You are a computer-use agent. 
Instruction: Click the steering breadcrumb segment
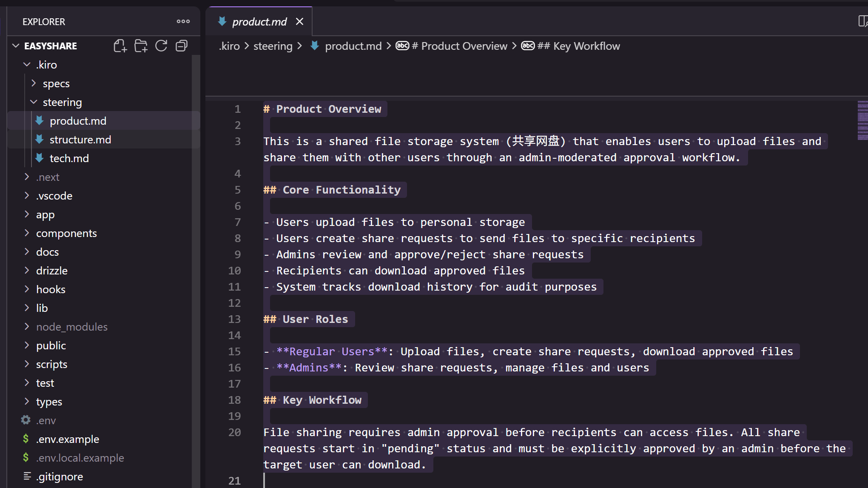click(x=273, y=46)
